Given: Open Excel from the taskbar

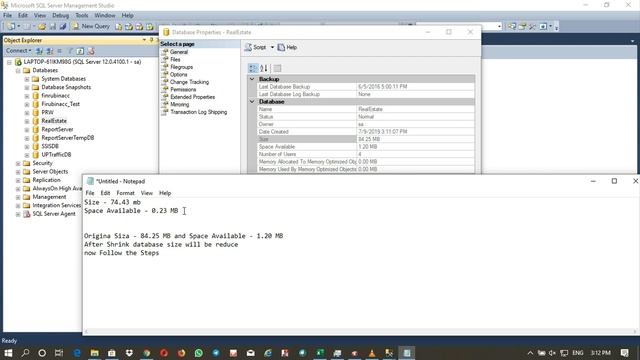Looking at the screenshot, I should coord(320,353).
